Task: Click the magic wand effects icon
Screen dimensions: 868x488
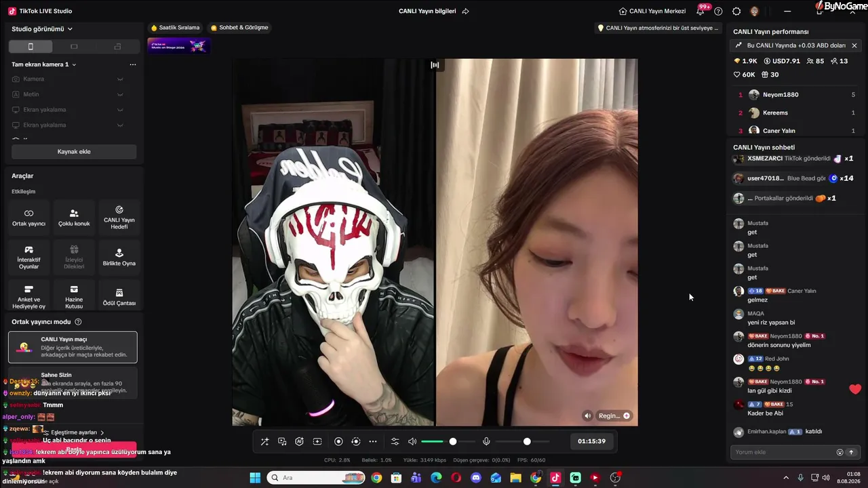Action: click(264, 442)
